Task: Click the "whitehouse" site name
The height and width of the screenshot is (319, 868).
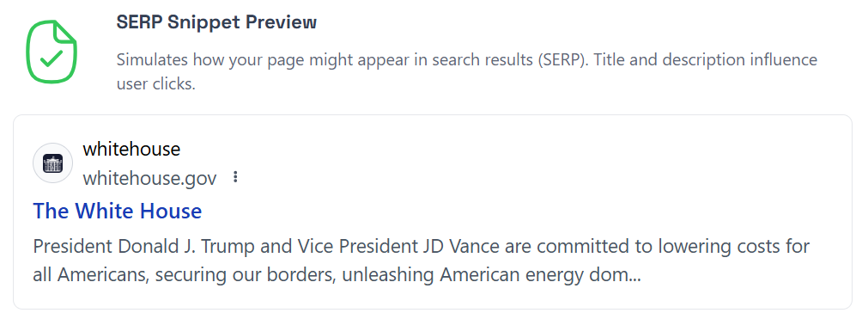Action: (x=131, y=149)
